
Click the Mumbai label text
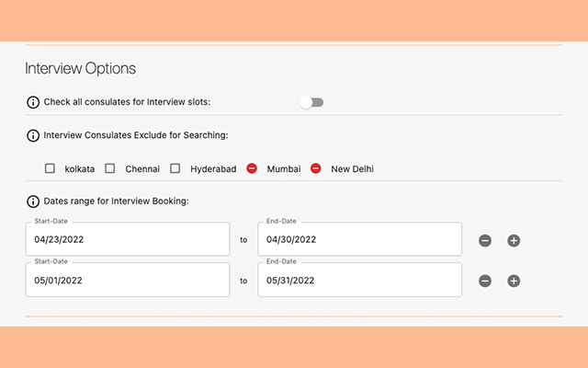click(284, 169)
